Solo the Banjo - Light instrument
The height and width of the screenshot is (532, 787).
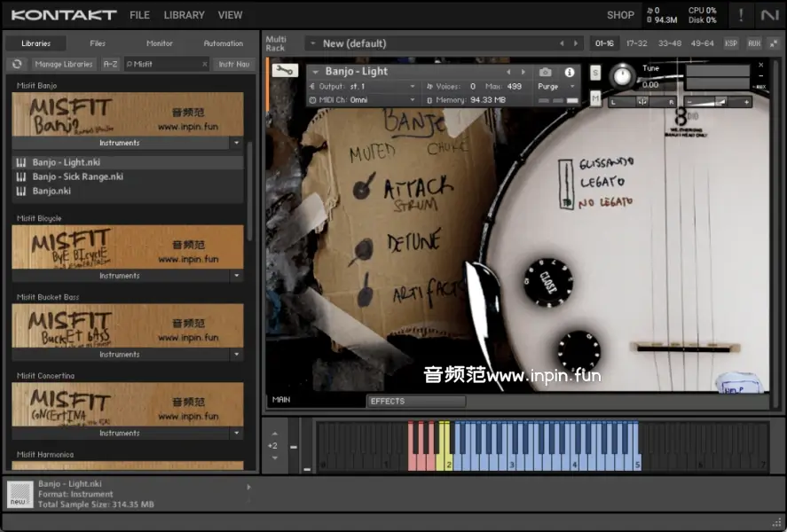click(595, 72)
